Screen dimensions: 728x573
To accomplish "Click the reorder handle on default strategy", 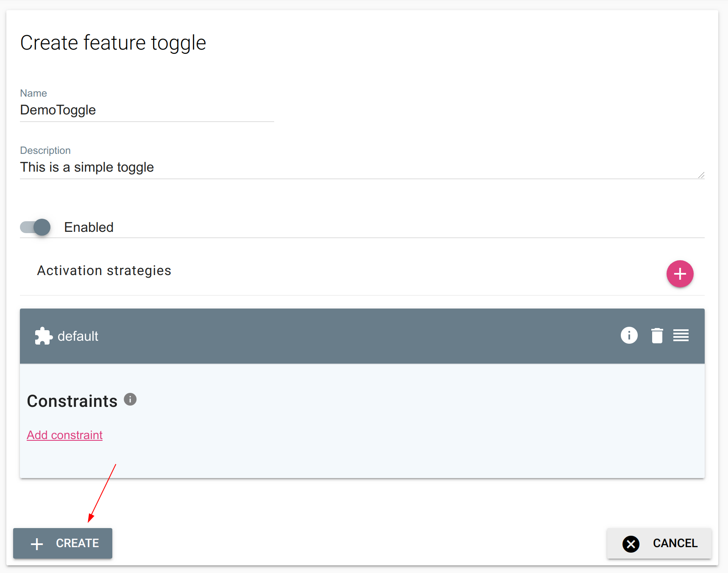I will pyautogui.click(x=681, y=335).
